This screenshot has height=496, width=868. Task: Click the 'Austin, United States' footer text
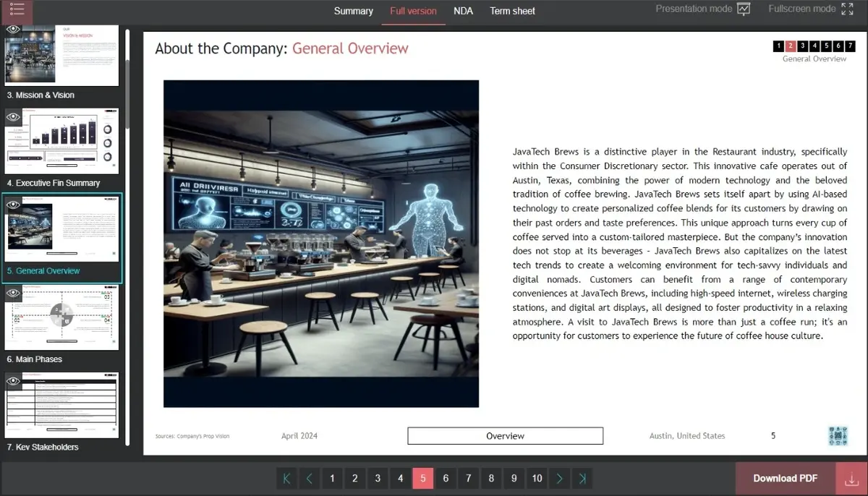[x=687, y=436]
